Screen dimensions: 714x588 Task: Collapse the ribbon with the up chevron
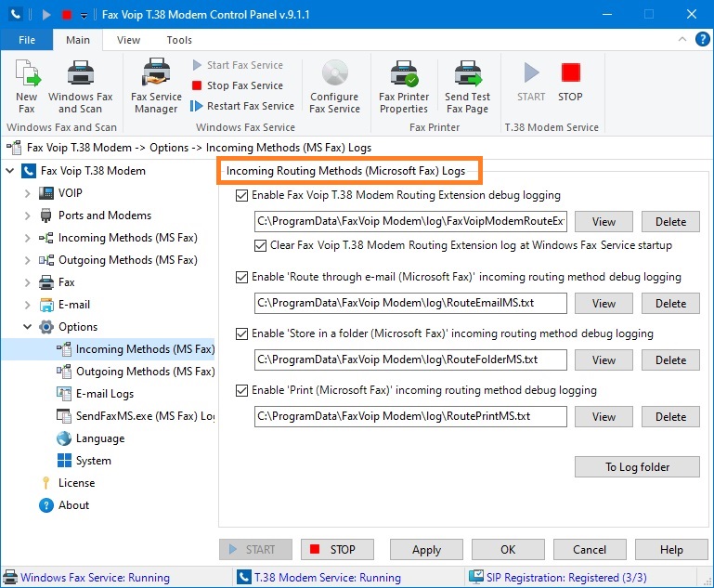pyautogui.click(x=682, y=39)
